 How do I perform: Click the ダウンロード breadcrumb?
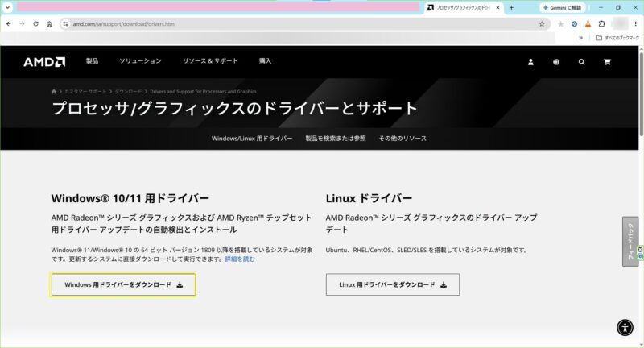coord(128,92)
